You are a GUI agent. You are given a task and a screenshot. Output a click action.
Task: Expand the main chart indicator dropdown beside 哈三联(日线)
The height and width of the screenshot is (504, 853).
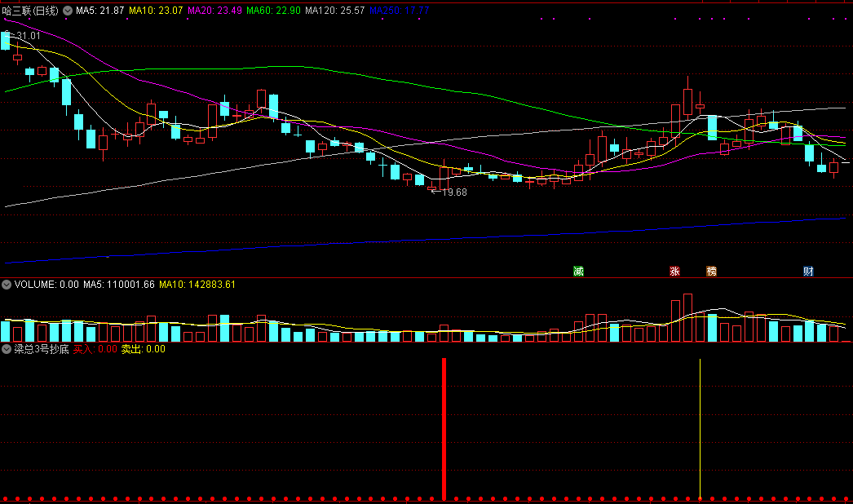tap(68, 11)
